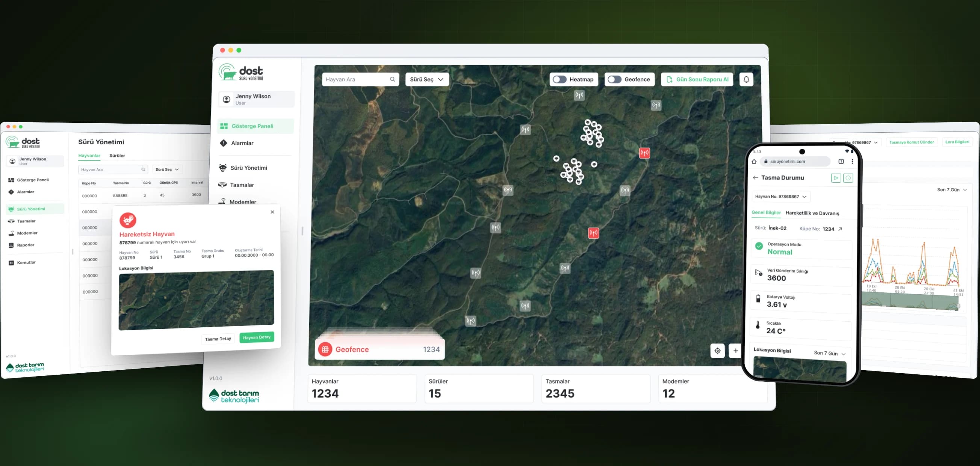Click the Hayvan Detay button
This screenshot has width=980, height=466.
(256, 337)
